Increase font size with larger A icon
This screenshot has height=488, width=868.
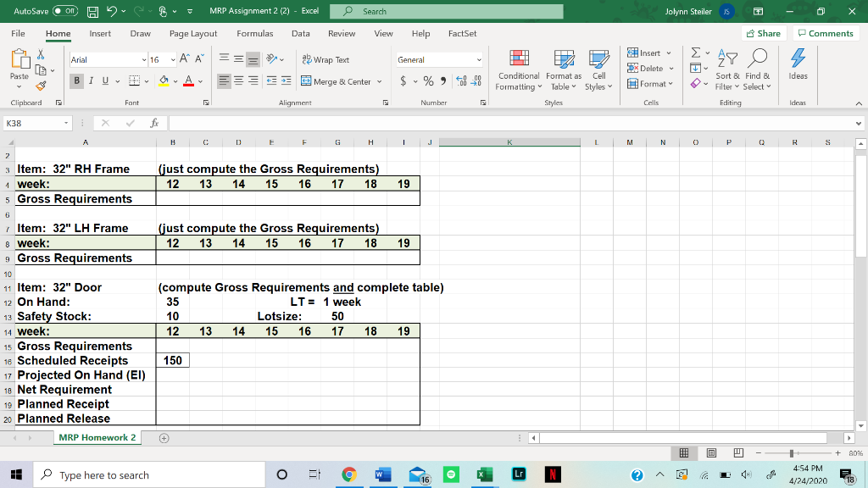point(185,58)
